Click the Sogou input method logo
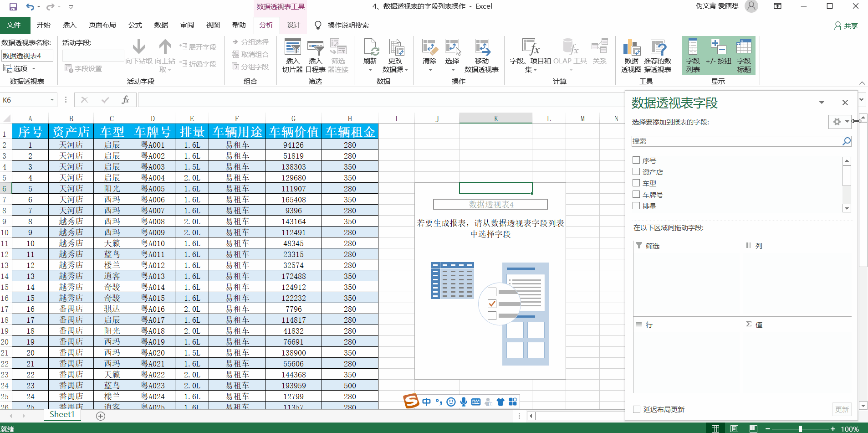 tap(411, 401)
